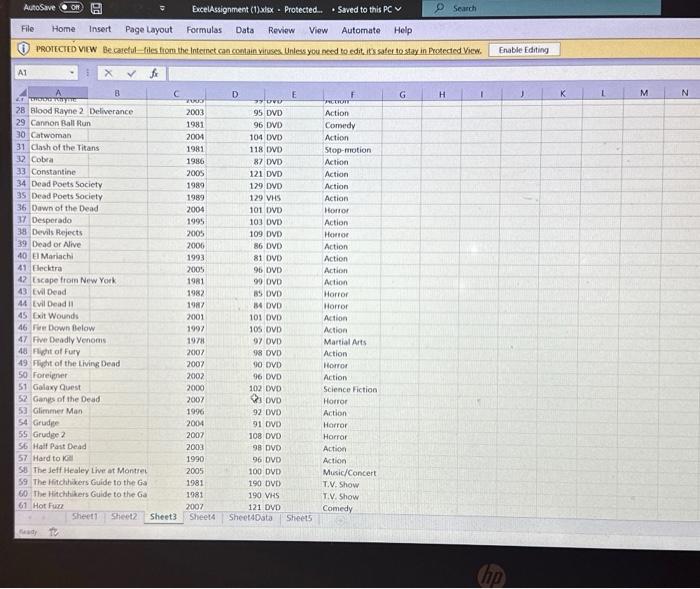The width and height of the screenshot is (700, 589).
Task: Select column D header
Action: (x=235, y=94)
